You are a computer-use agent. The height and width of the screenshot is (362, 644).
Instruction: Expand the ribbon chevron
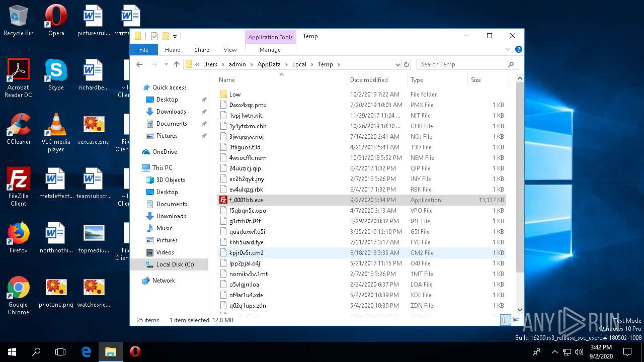508,50
